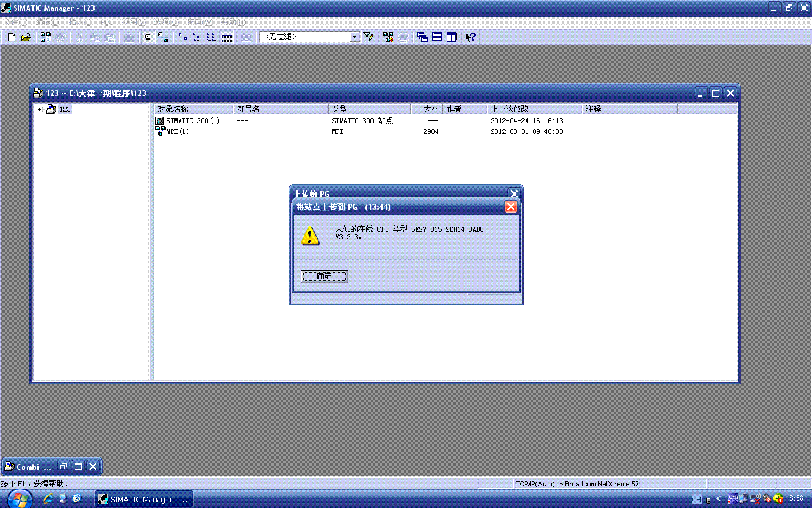
Task: Click the Paste toolbar icon
Action: (x=109, y=37)
